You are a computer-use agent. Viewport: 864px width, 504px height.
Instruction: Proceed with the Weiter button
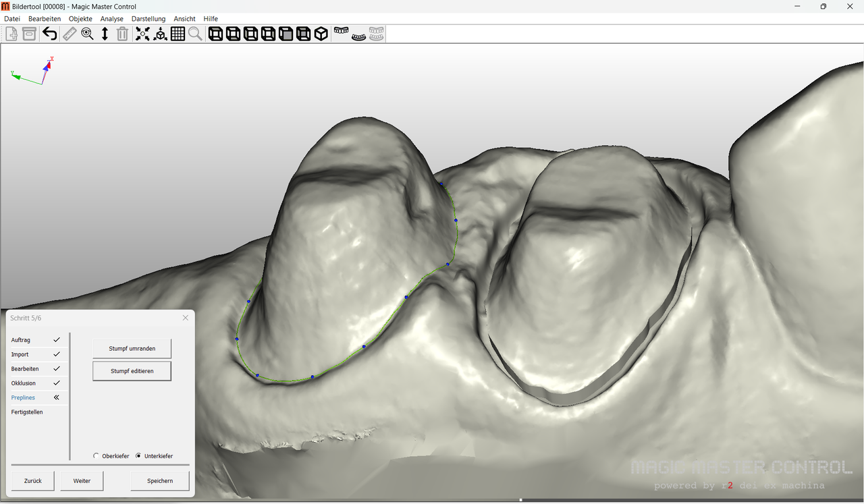[82, 481]
